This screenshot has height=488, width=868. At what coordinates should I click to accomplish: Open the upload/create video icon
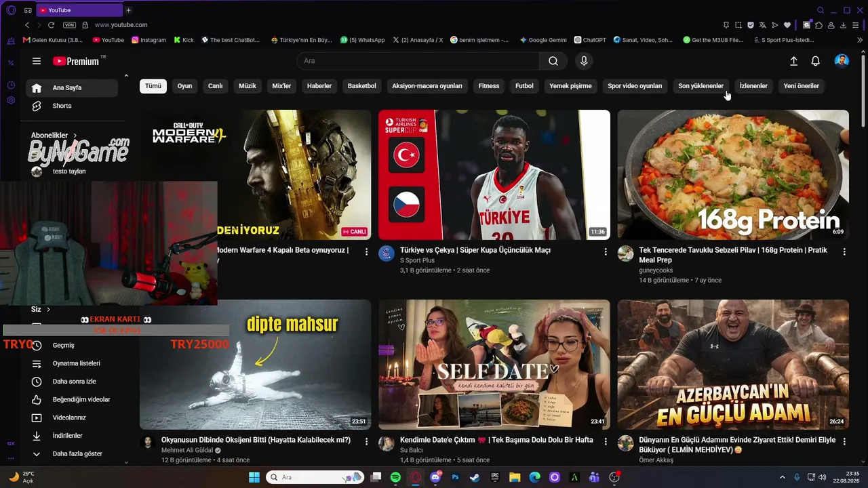click(793, 61)
